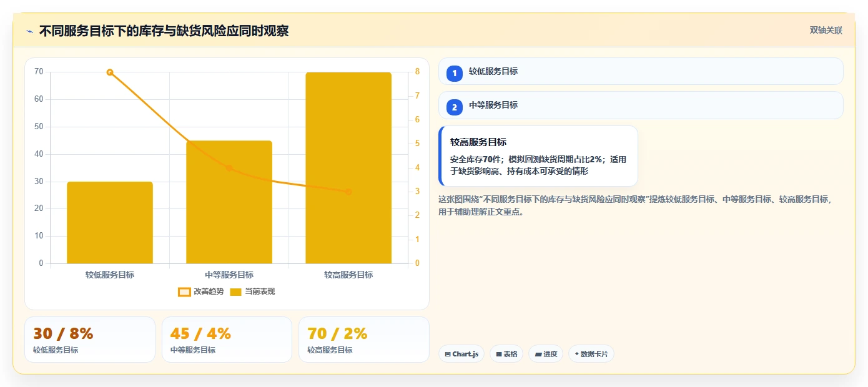Click the 表格 tag
This screenshot has width=868, height=387.
506,354
